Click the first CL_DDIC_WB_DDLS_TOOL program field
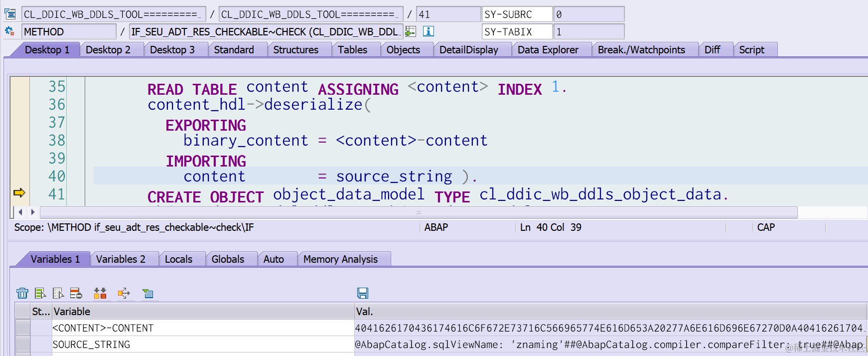 click(x=113, y=14)
